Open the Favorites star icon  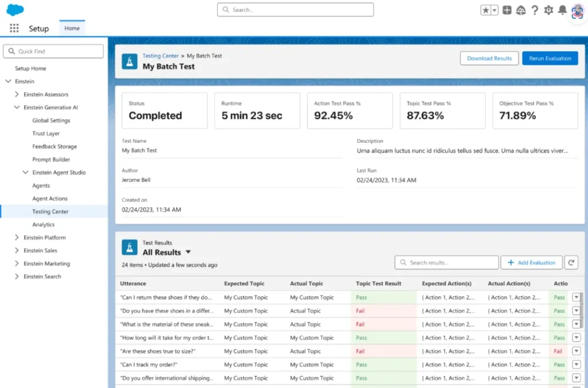tap(486, 10)
